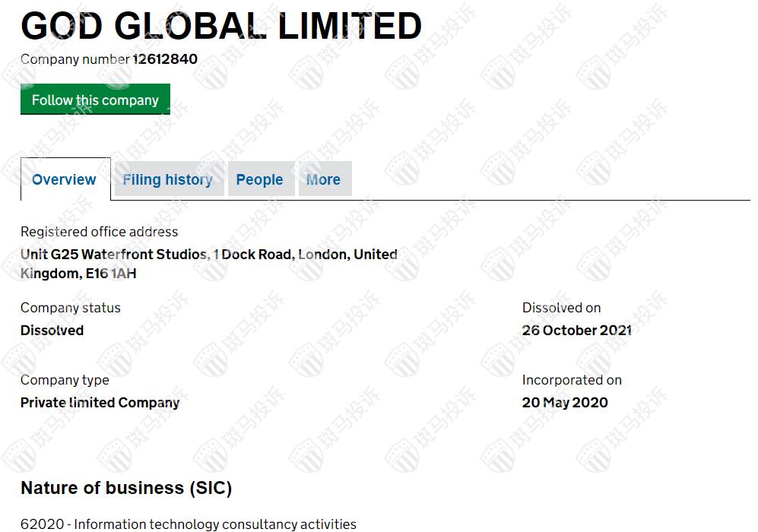The height and width of the screenshot is (532, 758).
Task: Click the Company type label
Action: coord(65,380)
